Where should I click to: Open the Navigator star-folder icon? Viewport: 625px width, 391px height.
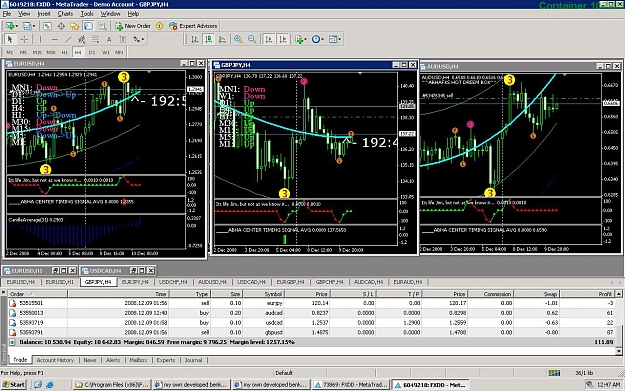point(75,26)
